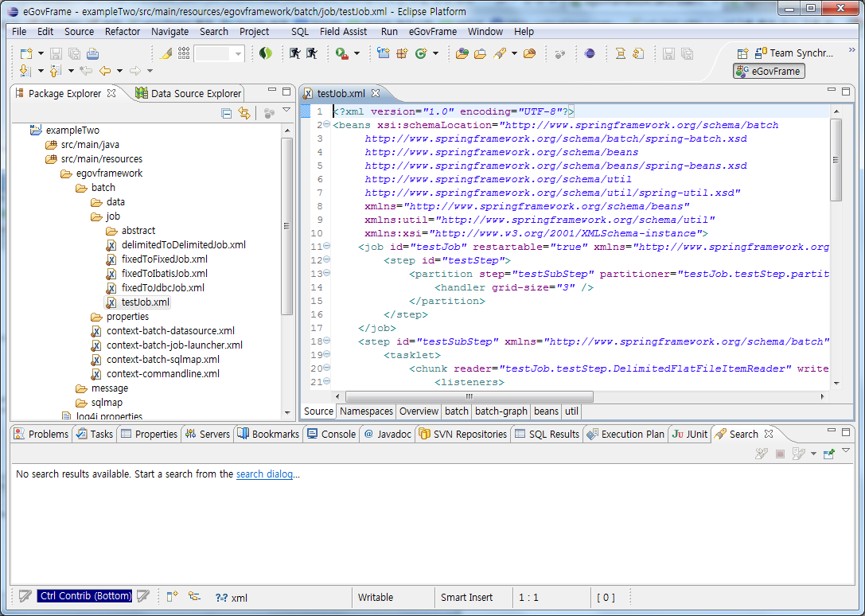865x616 pixels.
Task: Select the eGovFrame perspective button
Action: pos(769,71)
